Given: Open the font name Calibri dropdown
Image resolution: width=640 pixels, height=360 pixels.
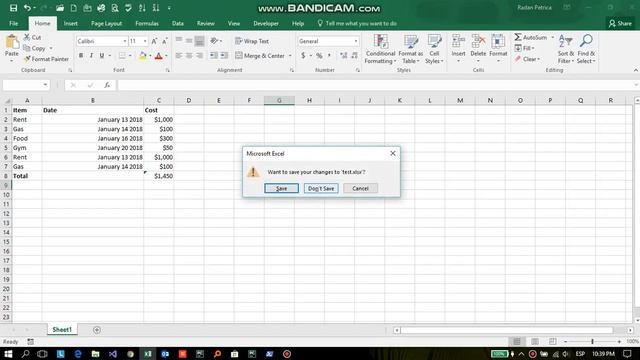Looking at the screenshot, I should pos(124,41).
